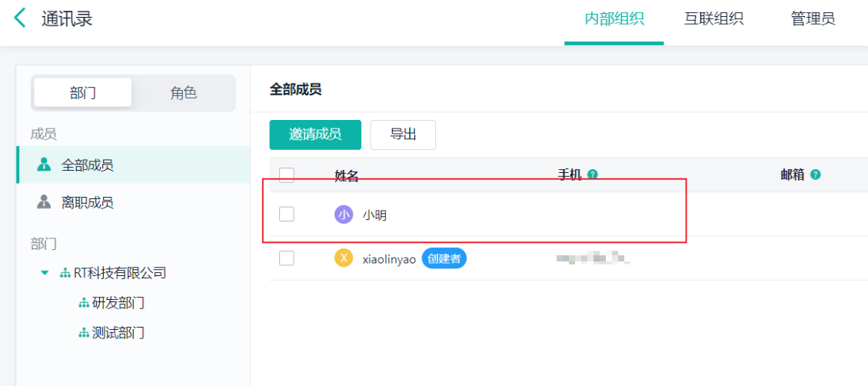Click the help icon next to 邮箱
This screenshot has height=386, width=868.
point(815,175)
